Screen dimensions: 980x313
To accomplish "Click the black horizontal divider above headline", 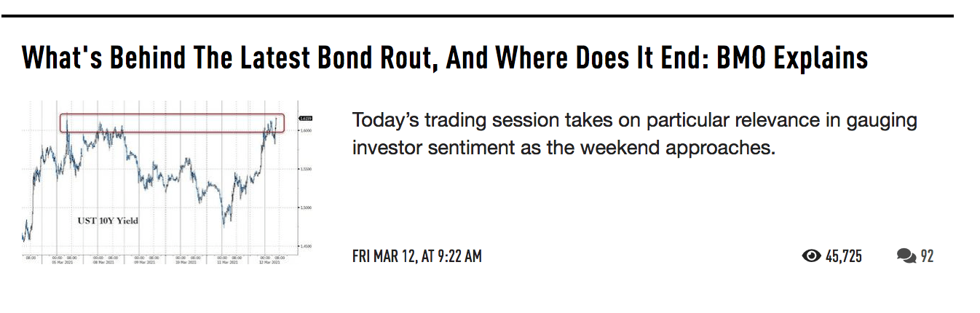I will coord(488,15).
